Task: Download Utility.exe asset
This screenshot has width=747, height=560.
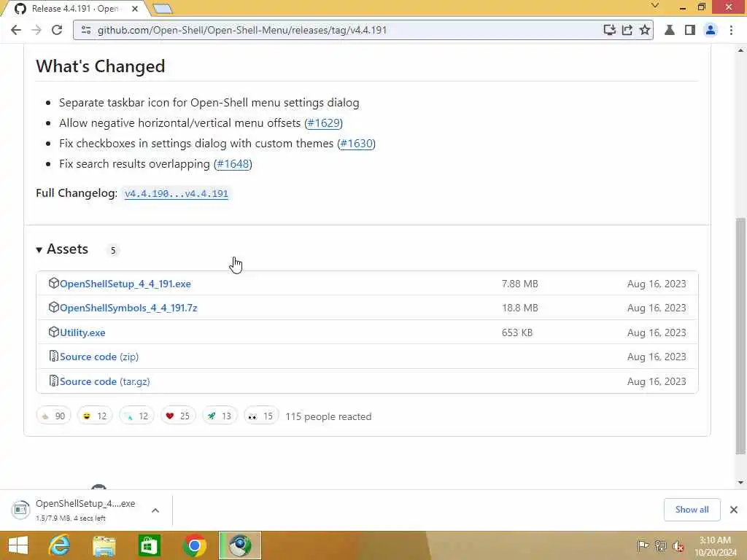Action: [82, 332]
